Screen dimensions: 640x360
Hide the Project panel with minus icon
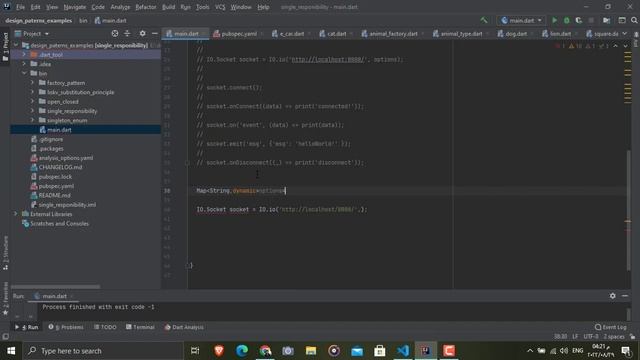[x=155, y=33]
